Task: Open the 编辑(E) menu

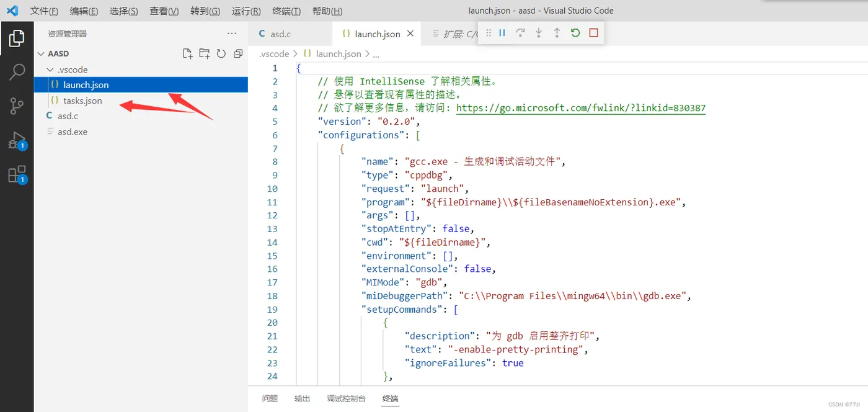Action: click(x=84, y=11)
